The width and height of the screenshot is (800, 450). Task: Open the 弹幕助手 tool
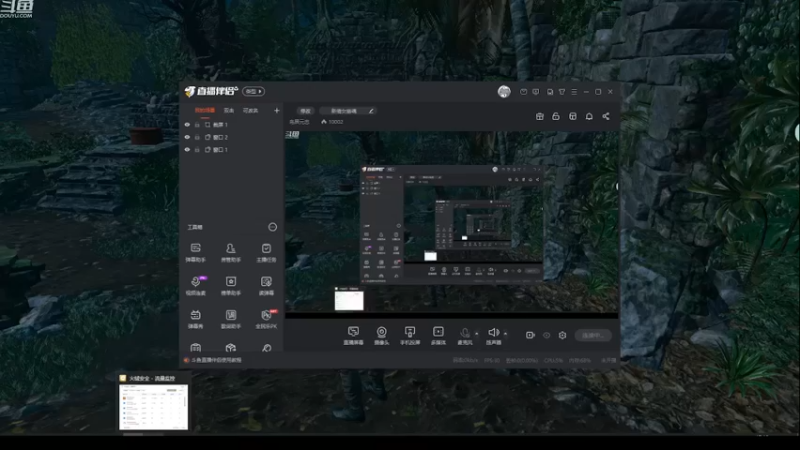[x=195, y=253]
